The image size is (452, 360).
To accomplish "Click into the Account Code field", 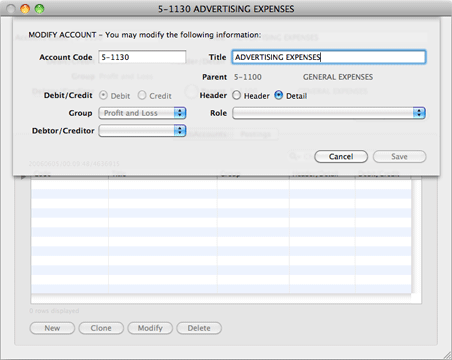I will pos(142,57).
